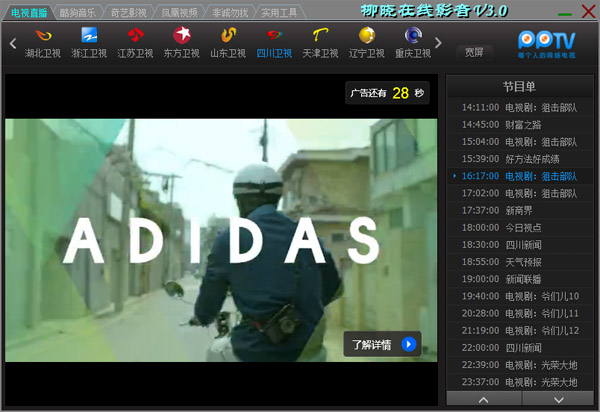The image size is (600, 412).
Task: Select the 17:02:00 电视剧: 狙击部队 entry
Action: (520, 193)
